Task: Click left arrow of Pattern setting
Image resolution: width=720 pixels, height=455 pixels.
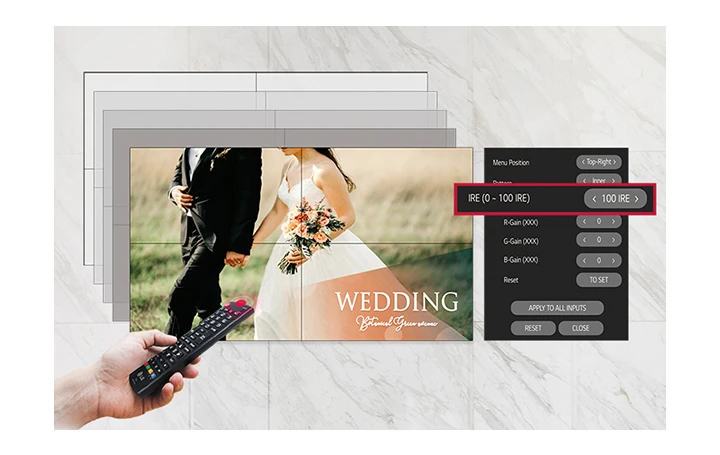Action: (x=583, y=181)
